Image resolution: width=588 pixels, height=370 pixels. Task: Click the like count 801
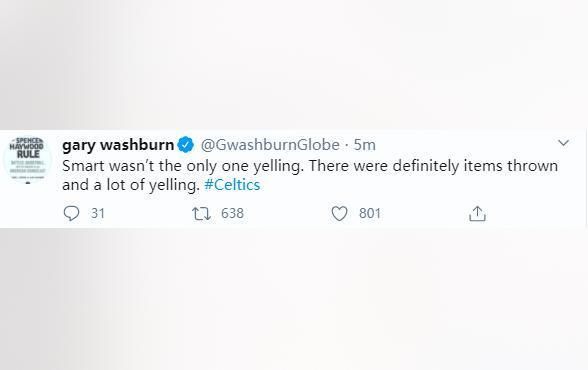point(370,213)
